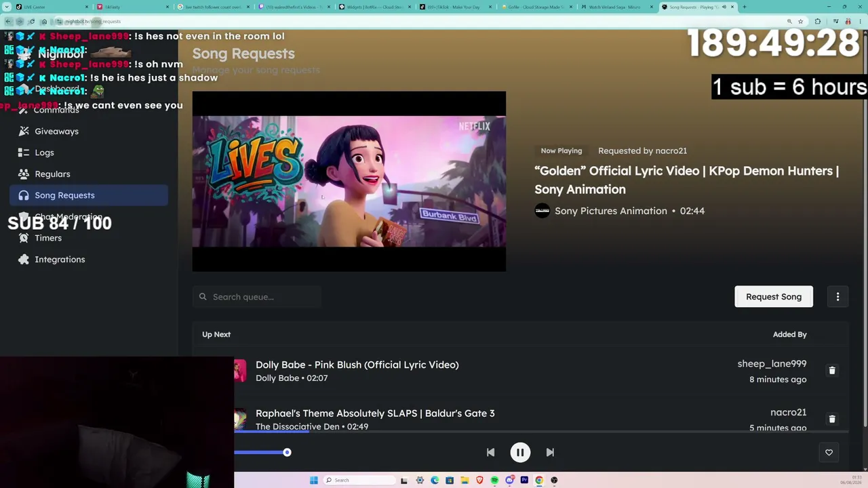The width and height of the screenshot is (868, 488).
Task: Click the Golden Official Lyric Video title
Action: 686,180
